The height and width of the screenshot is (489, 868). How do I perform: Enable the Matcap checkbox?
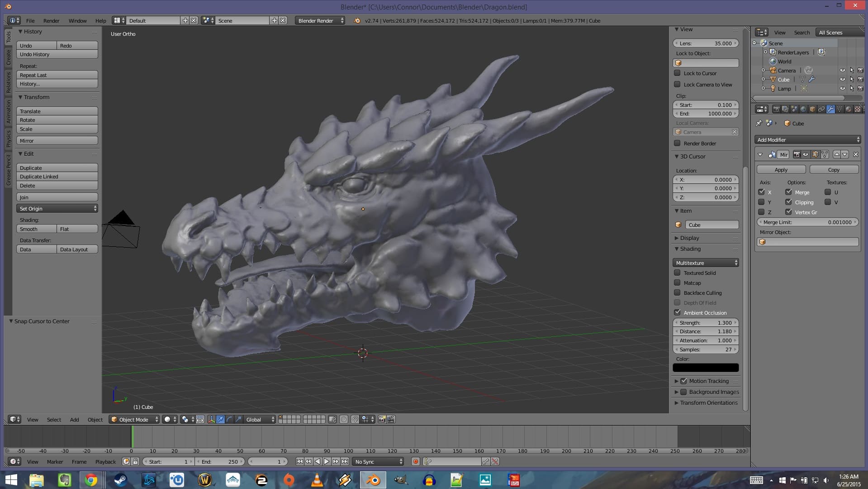point(678,283)
